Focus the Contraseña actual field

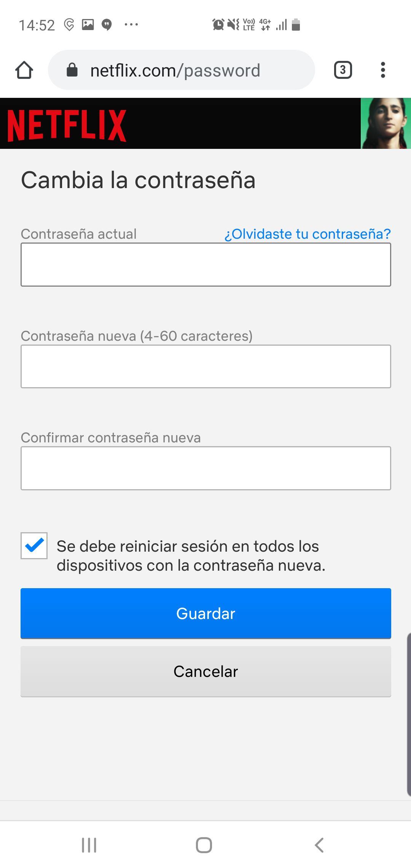[205, 265]
